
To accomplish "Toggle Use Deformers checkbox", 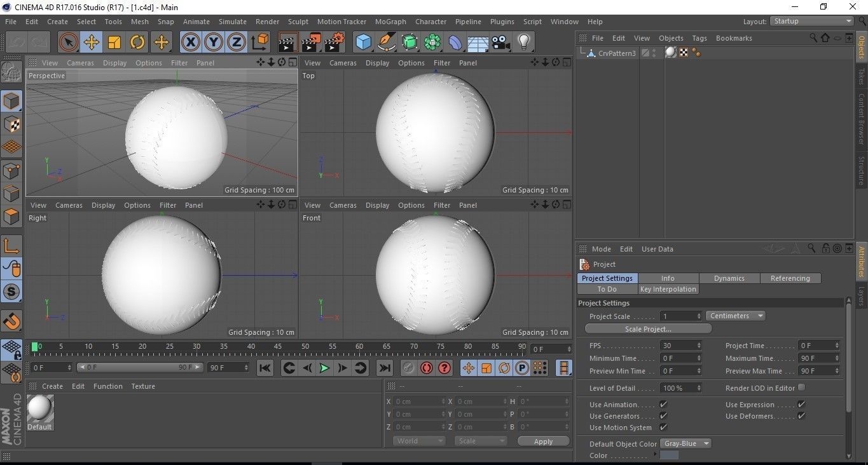I will pyautogui.click(x=801, y=415).
